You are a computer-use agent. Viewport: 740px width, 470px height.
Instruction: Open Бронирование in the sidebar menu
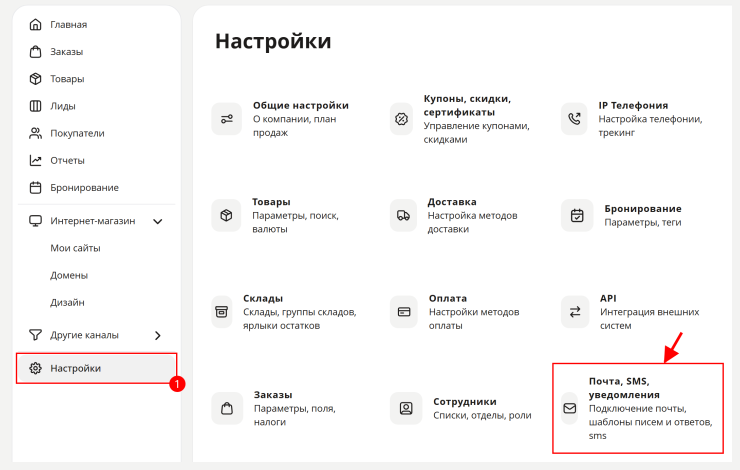coord(84,188)
